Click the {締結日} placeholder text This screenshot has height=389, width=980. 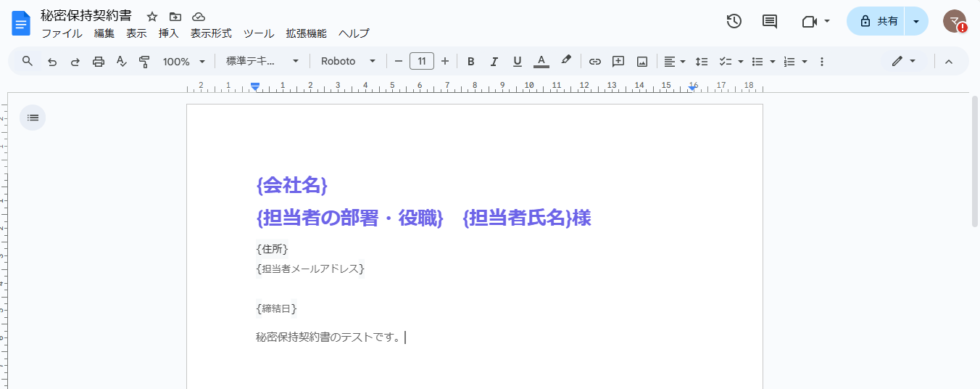277,308
